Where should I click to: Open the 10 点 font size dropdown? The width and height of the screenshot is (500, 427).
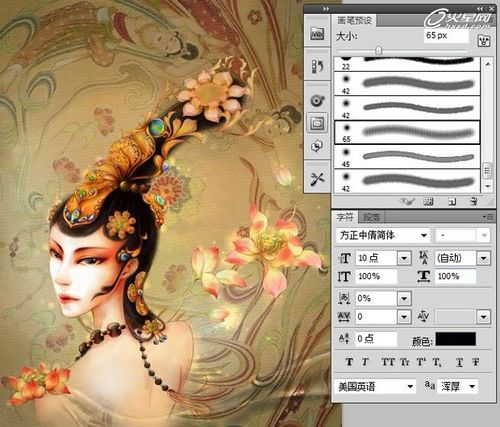point(404,258)
